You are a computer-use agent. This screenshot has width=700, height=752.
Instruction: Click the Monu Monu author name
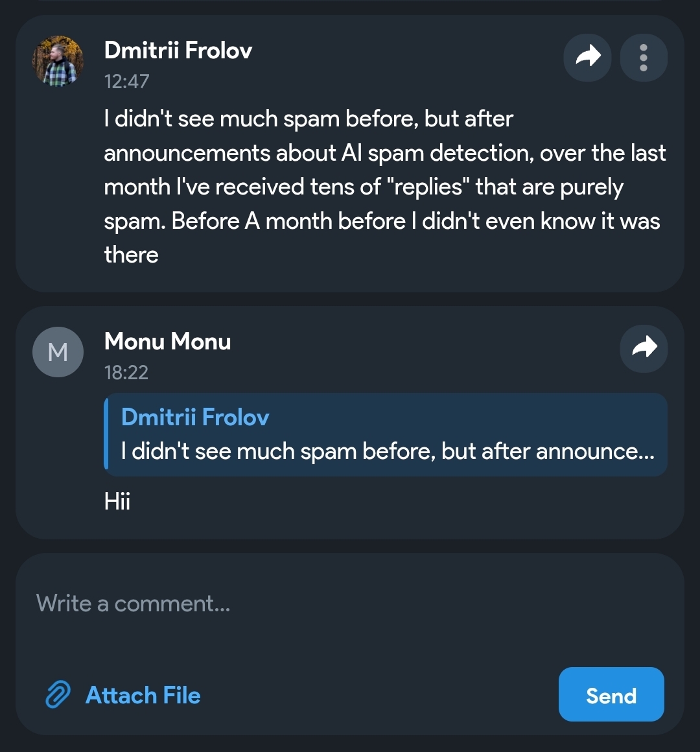pos(167,341)
